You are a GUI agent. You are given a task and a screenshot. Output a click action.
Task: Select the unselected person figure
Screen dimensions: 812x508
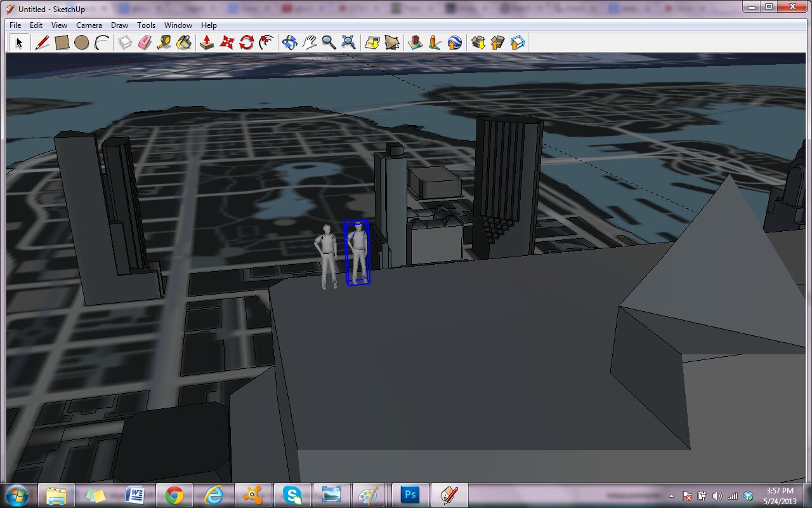pyautogui.click(x=327, y=257)
